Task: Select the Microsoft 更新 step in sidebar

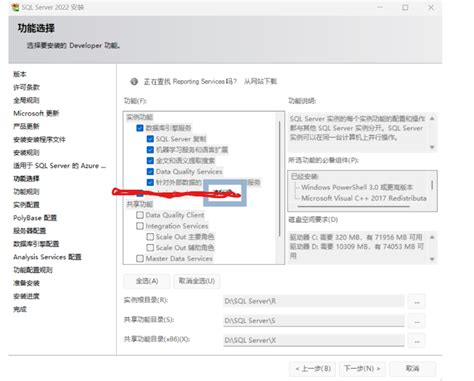Action: click(36, 113)
